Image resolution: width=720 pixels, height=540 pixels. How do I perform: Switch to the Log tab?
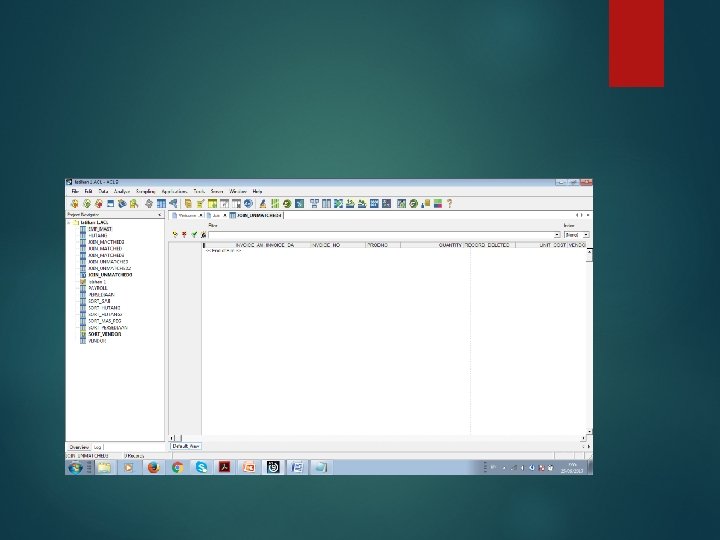pos(97,447)
